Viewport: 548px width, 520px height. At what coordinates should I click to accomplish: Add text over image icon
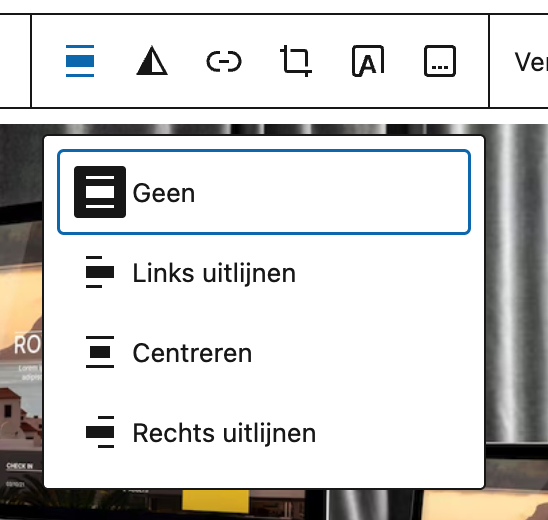pyautogui.click(x=368, y=61)
